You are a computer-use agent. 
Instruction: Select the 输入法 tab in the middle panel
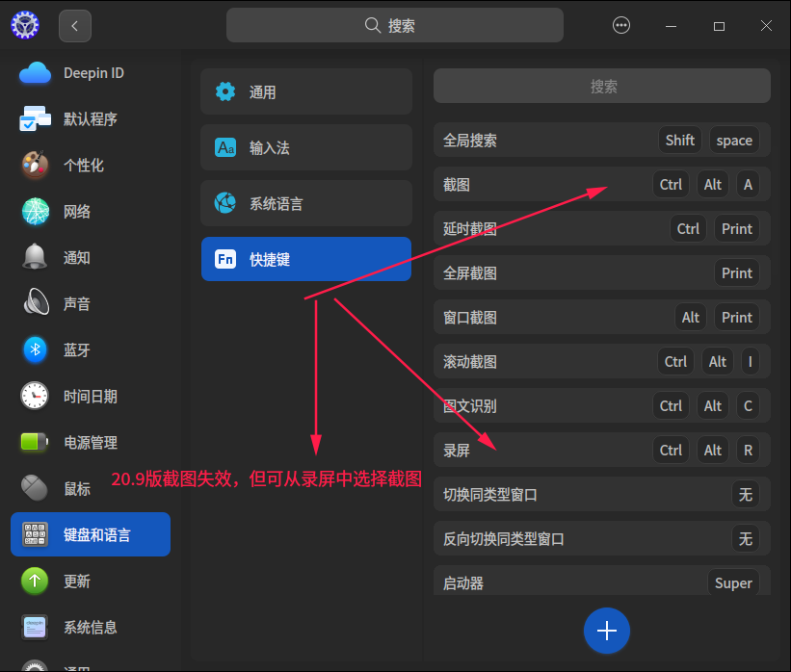pyautogui.click(x=306, y=147)
